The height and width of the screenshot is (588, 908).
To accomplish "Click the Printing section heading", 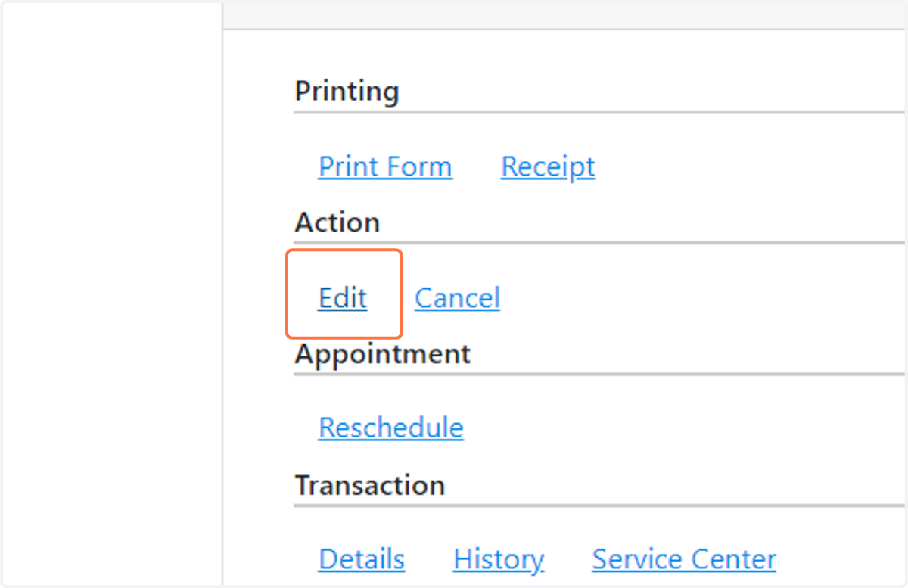I will coord(347,92).
